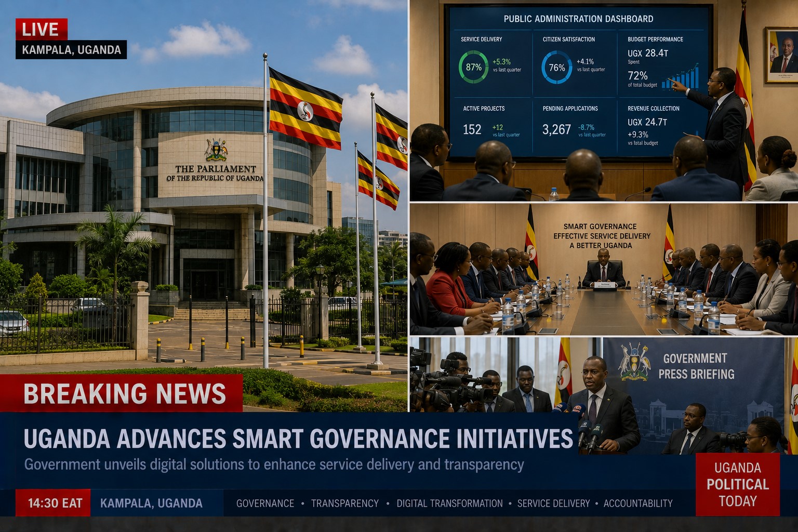The image size is (798, 532).
Task: Click the UGX 28.4T spent value
Action: (x=648, y=53)
